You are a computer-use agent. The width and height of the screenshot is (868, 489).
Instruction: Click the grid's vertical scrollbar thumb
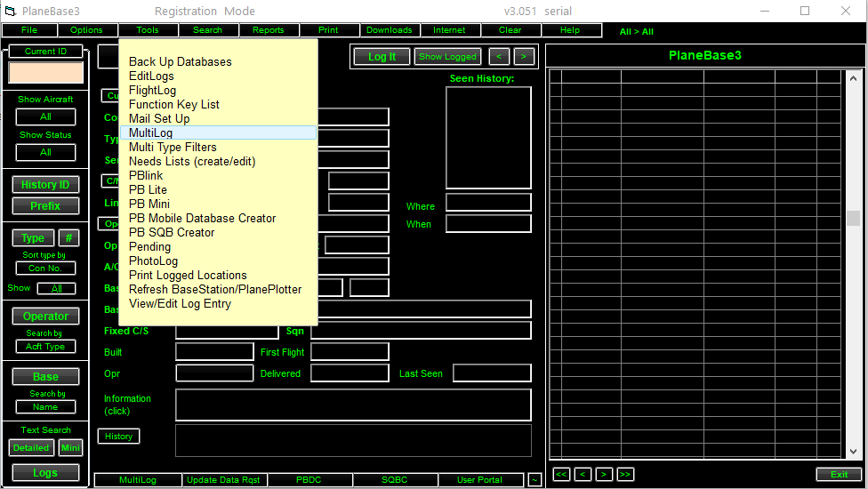tap(853, 219)
